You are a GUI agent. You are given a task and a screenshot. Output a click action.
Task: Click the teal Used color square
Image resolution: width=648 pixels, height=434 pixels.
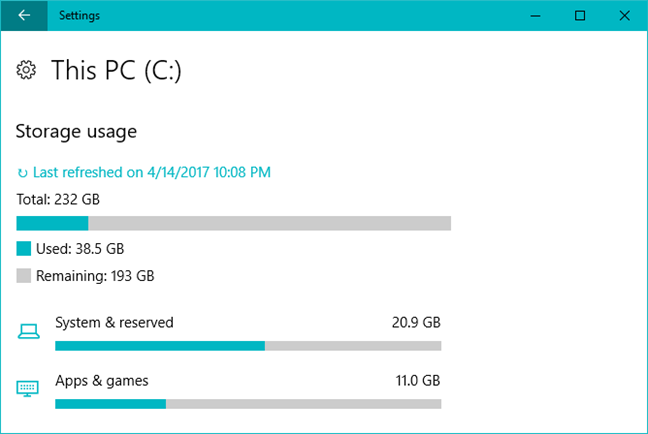[24, 249]
